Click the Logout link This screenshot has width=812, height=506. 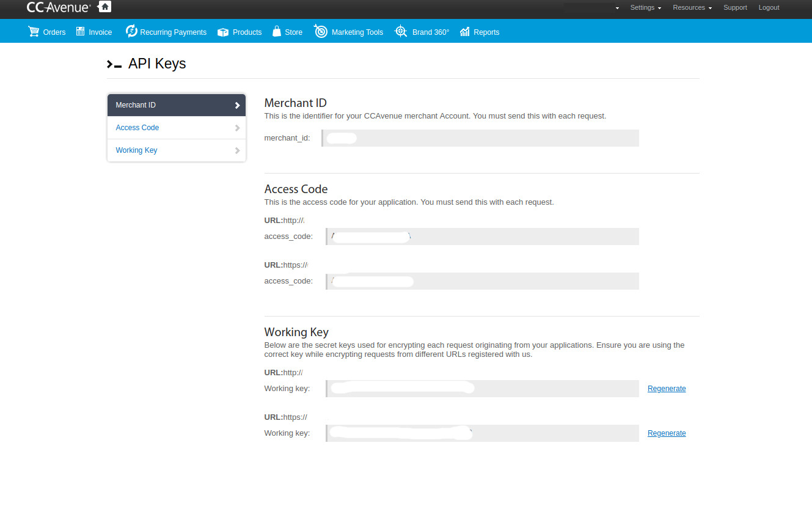pyautogui.click(x=769, y=7)
